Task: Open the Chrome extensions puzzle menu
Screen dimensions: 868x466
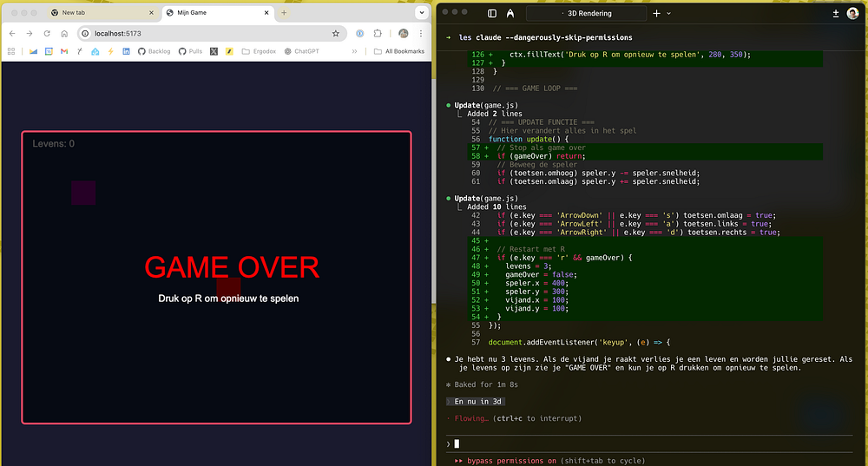Action: point(378,34)
